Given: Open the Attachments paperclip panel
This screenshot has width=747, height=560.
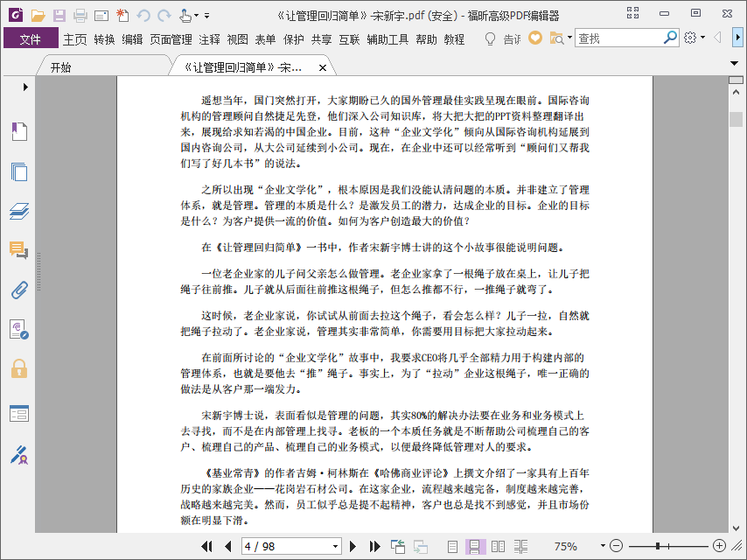Looking at the screenshot, I should click(x=19, y=290).
